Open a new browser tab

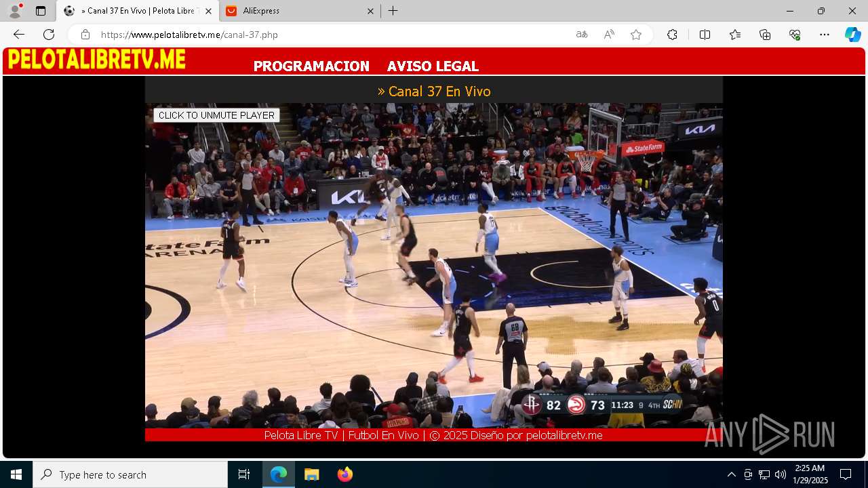coord(393,11)
